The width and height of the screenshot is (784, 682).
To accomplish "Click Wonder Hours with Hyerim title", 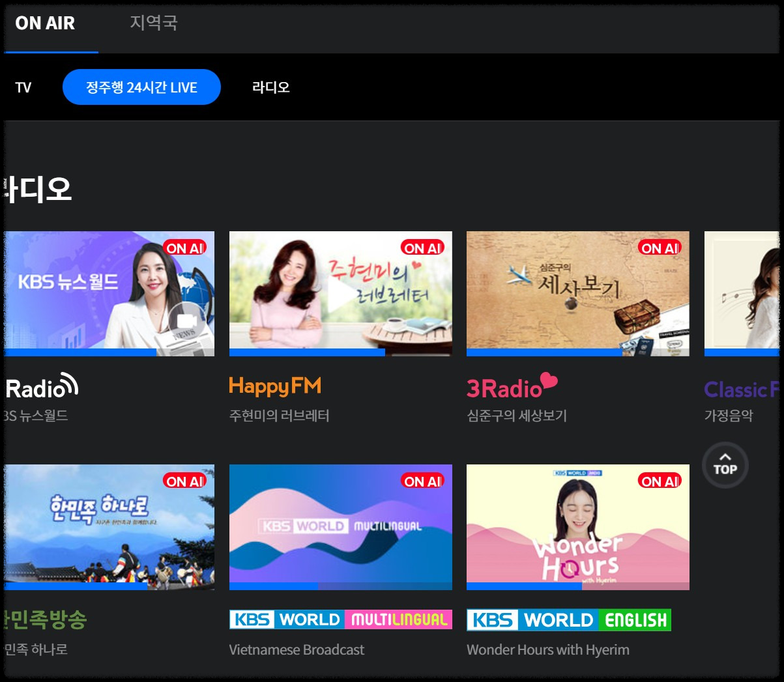I will click(x=548, y=649).
